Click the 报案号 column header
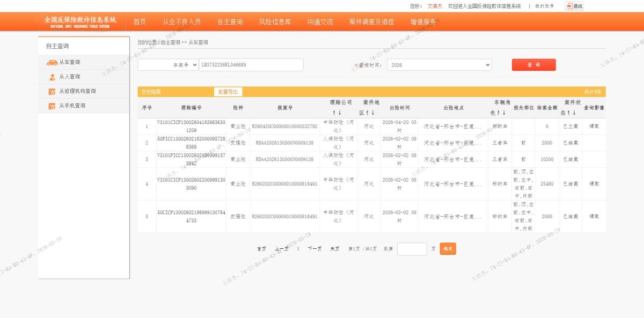Viewport: 644px width, 318px height. point(284,108)
